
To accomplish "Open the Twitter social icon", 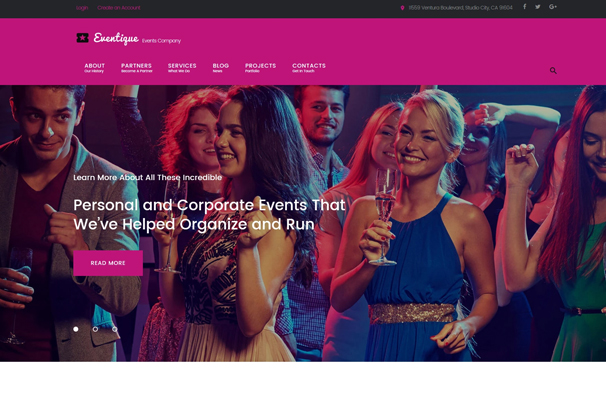I will point(538,7).
